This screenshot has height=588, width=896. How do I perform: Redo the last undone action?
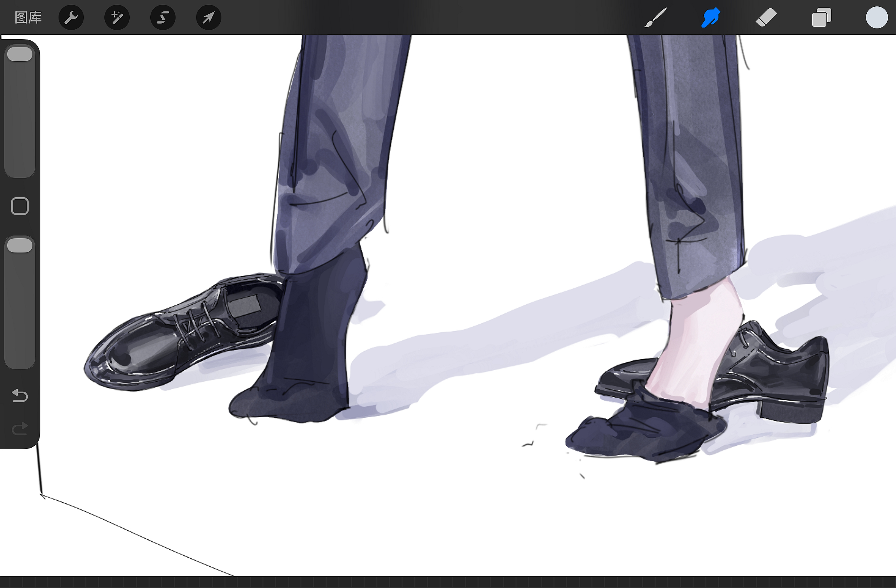tap(20, 429)
